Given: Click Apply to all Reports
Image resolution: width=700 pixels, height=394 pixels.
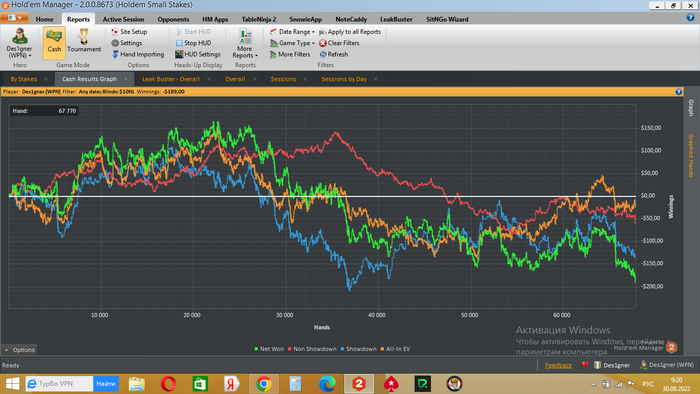Looking at the screenshot, I should [x=350, y=32].
